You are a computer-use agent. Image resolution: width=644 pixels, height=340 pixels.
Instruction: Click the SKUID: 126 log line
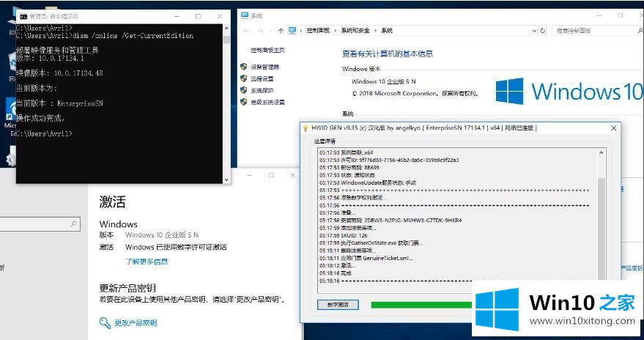[344, 235]
